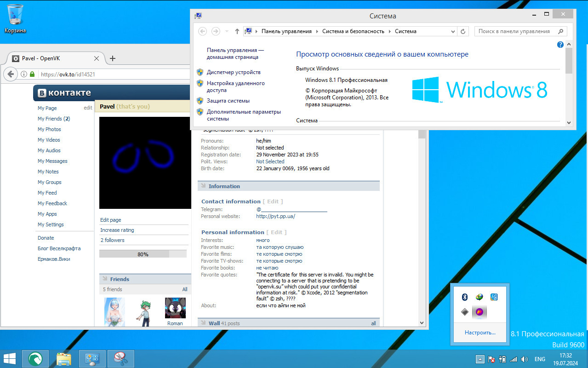588x368 pixels.
Task: Open the Snipping Tool from the taskbar
Action: click(x=120, y=358)
